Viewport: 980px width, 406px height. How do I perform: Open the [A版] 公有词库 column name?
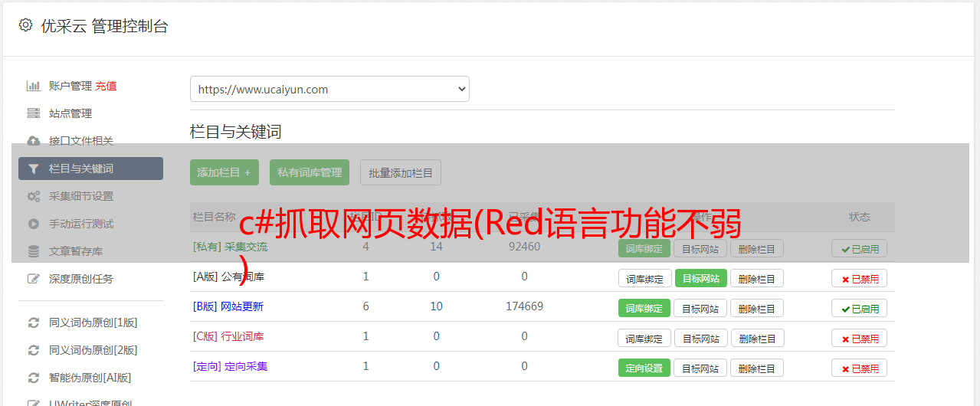click(228, 277)
